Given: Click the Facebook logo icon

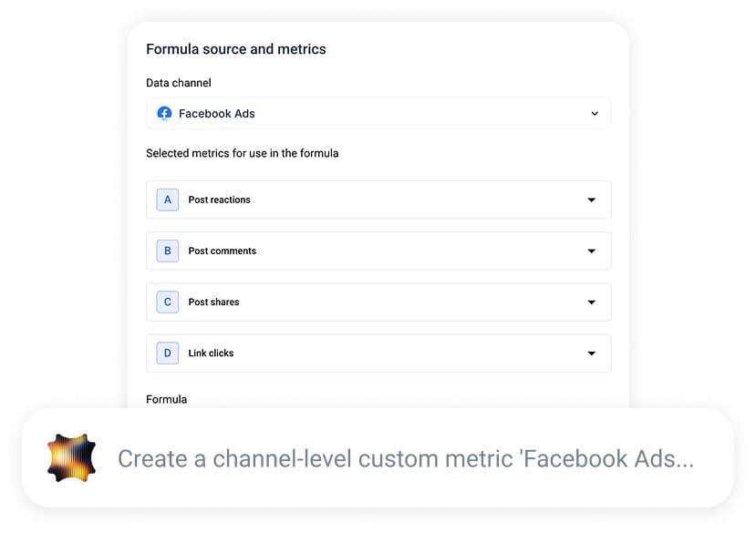Looking at the screenshot, I should coord(164,113).
